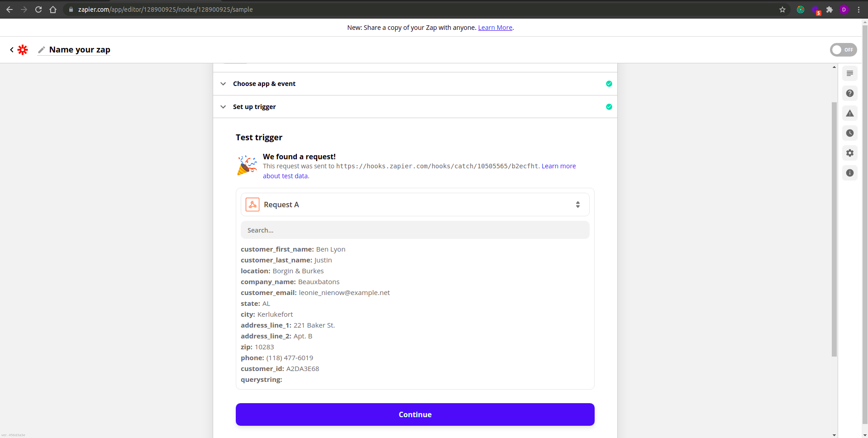Click the Name your zap title
This screenshot has width=868, height=438.
point(80,50)
